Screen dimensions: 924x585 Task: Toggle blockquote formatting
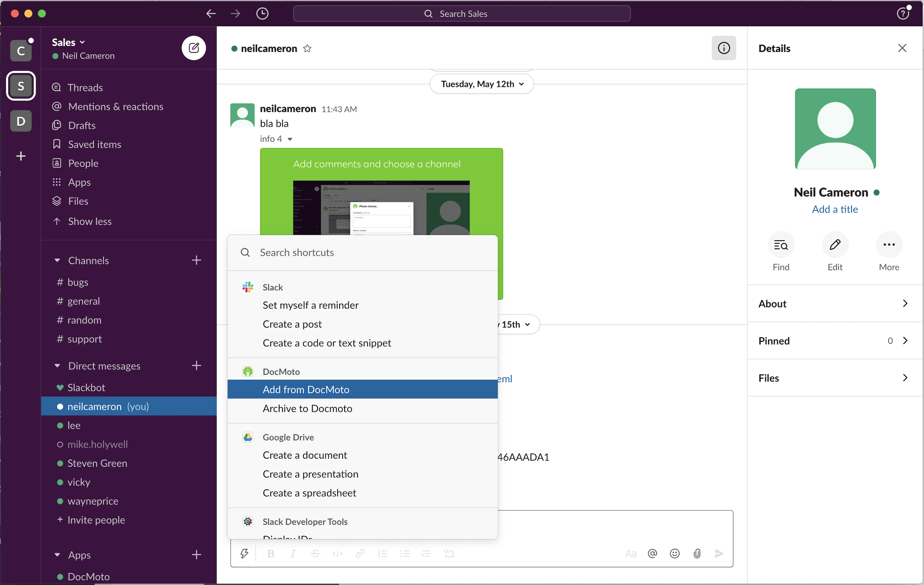click(426, 553)
